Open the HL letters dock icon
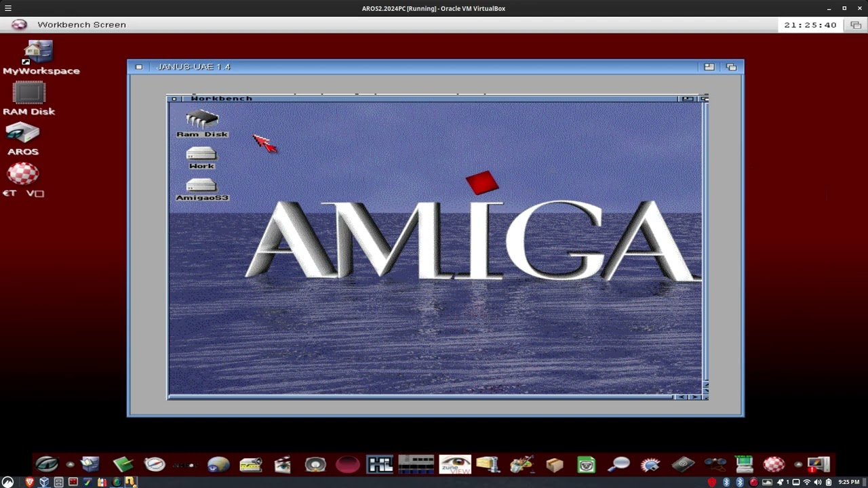 [380, 464]
